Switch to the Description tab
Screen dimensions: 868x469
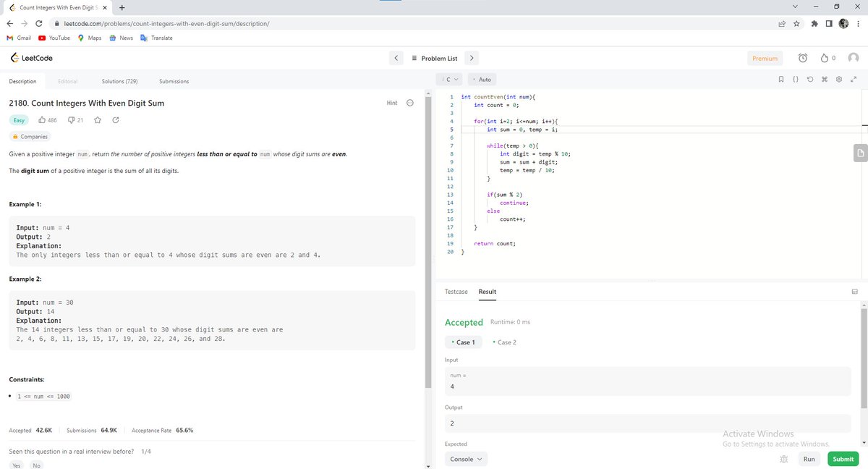22,81
